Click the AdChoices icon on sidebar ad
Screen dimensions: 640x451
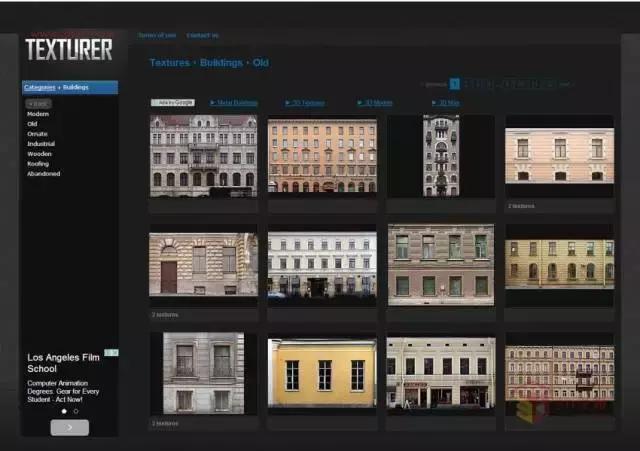111,353
